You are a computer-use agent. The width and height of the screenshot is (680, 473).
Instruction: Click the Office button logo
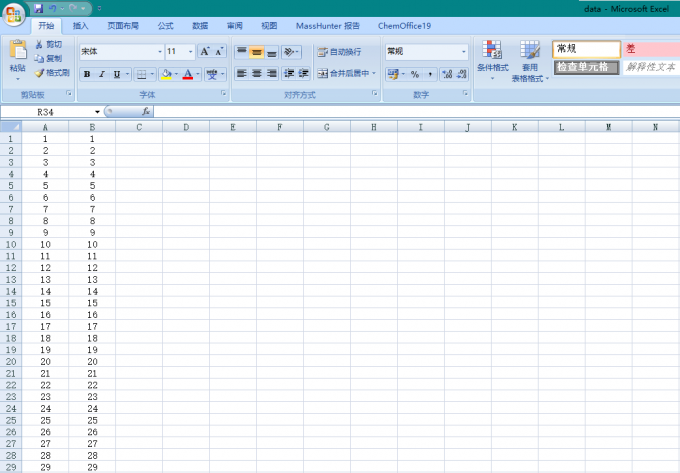[15, 13]
